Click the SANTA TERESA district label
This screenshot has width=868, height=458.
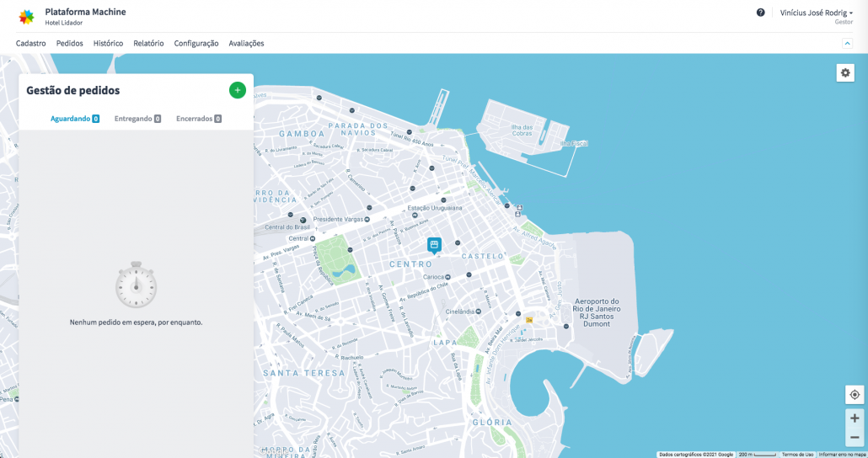(304, 373)
